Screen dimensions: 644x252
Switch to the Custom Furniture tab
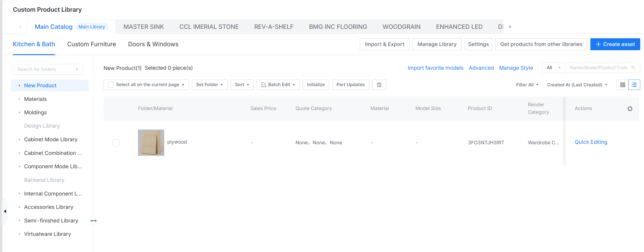92,44
